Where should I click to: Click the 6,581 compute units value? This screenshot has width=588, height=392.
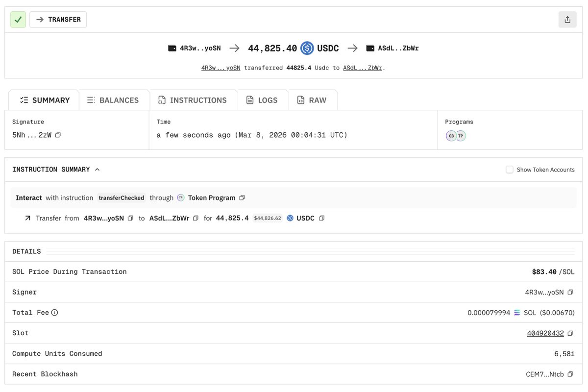pos(564,353)
